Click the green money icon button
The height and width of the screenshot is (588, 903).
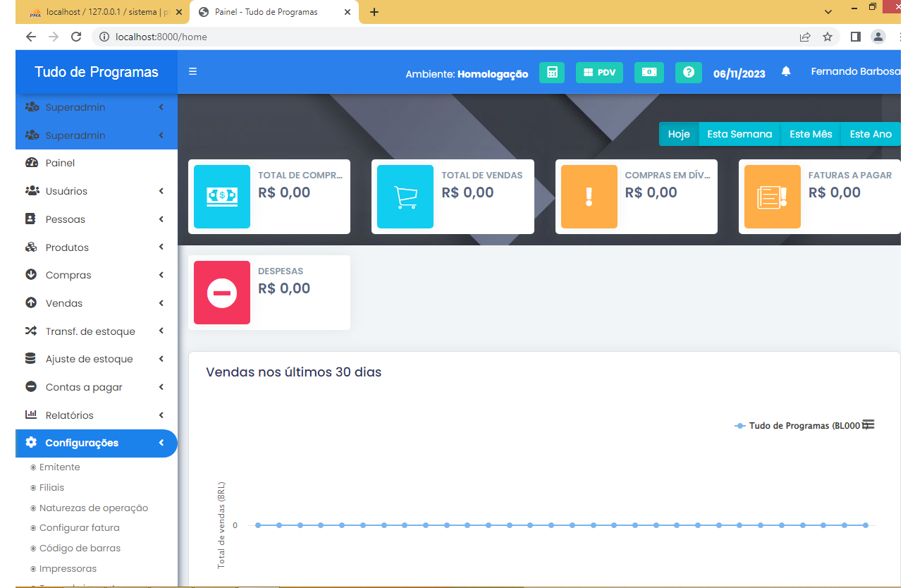point(649,73)
